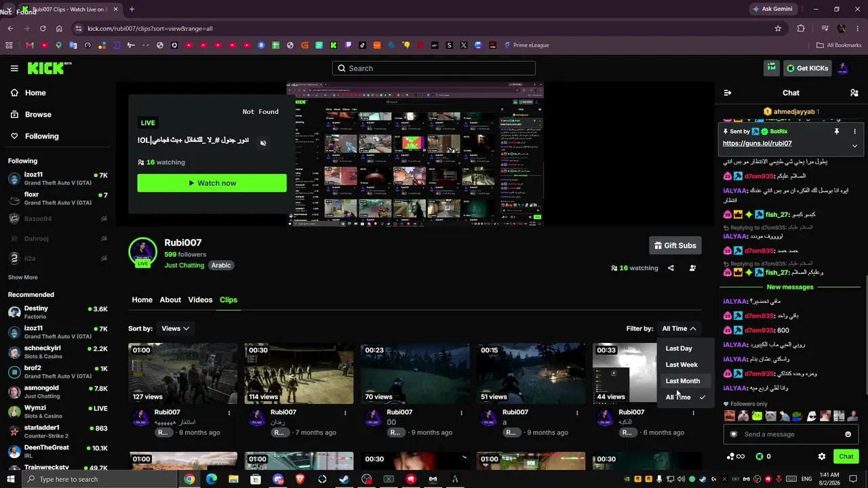The width and height of the screenshot is (868, 488).
Task: Open the guns.lol/rubi07 link
Action: point(757,144)
